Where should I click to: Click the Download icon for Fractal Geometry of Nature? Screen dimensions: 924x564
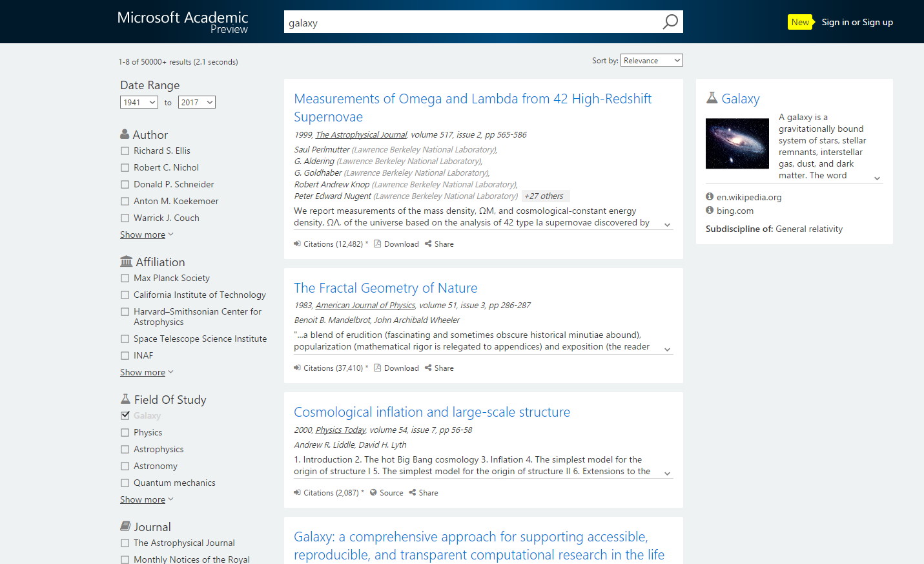click(378, 368)
